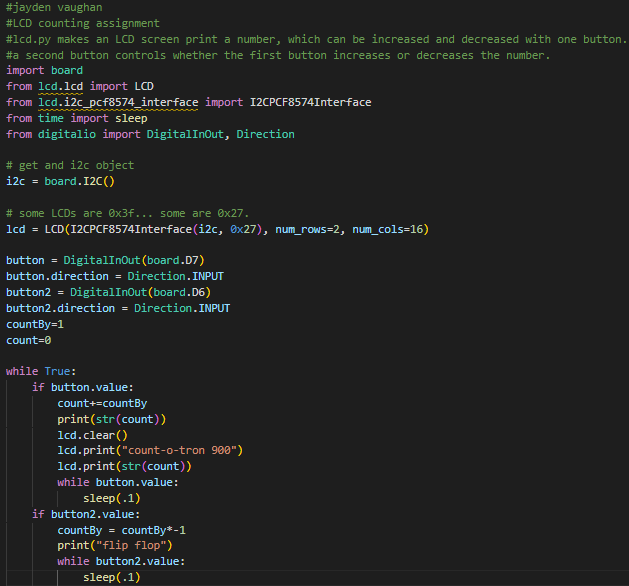Viewport: 629px width, 586px height.
Task: Click the 0x27 address value
Action: point(243,230)
